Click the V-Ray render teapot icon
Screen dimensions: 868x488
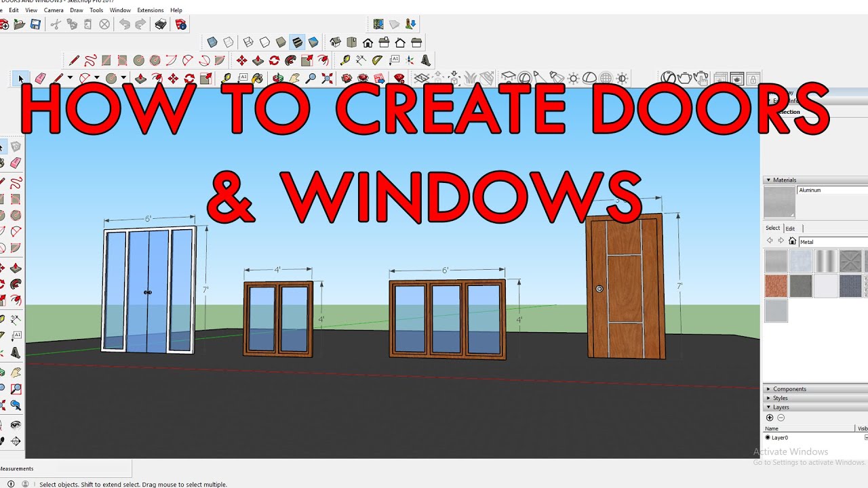[685, 79]
